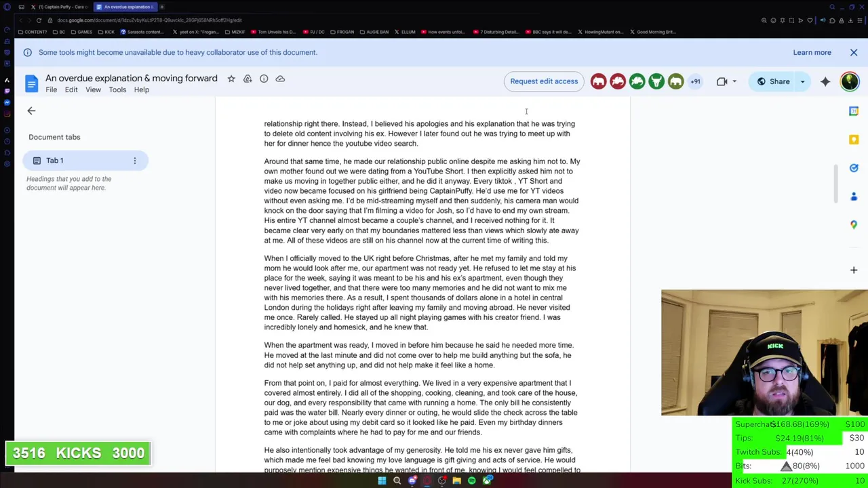Viewport: 868px width, 488px height.
Task: Open the Contacts side panel icon
Action: 854,197
